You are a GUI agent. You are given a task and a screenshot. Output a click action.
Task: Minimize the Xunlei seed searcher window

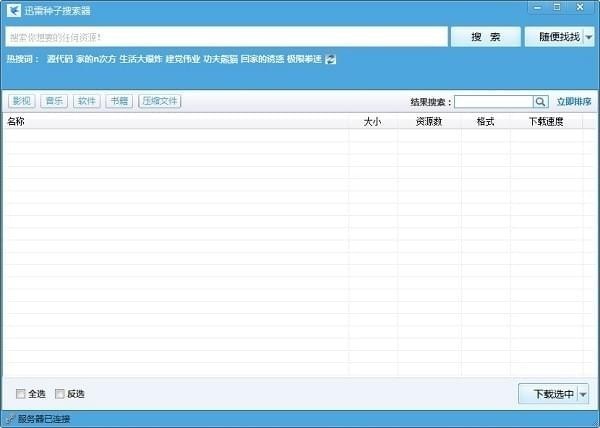537,7
